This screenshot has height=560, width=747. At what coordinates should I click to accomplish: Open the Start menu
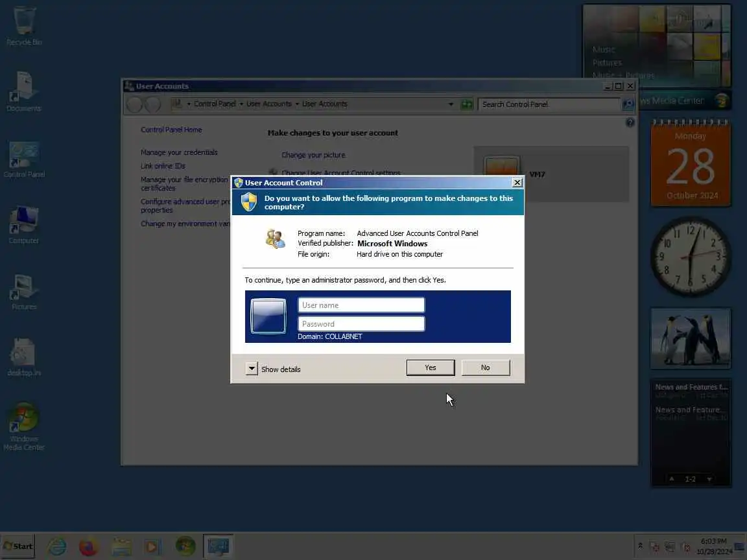coord(18,546)
